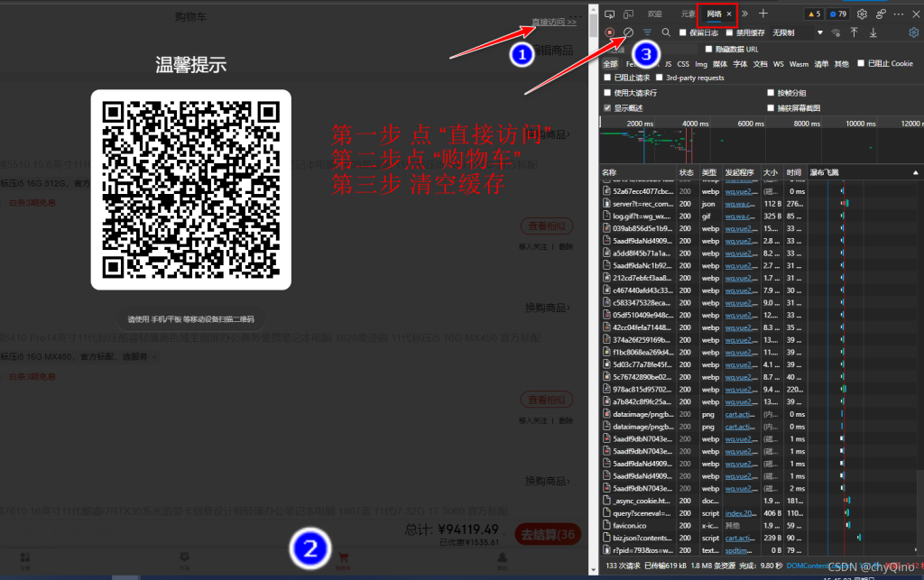924x580 pixels.
Task: Open DevTools more options ellipsis
Action: click(x=899, y=14)
